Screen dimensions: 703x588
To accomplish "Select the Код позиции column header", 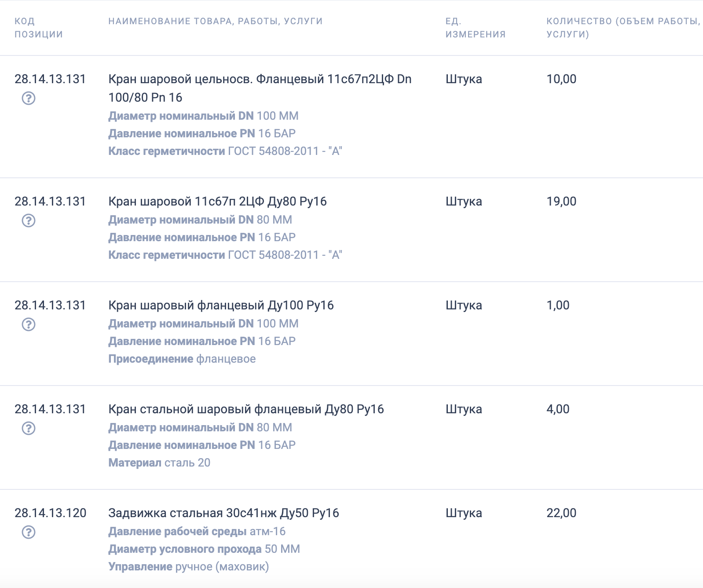I will [x=39, y=28].
